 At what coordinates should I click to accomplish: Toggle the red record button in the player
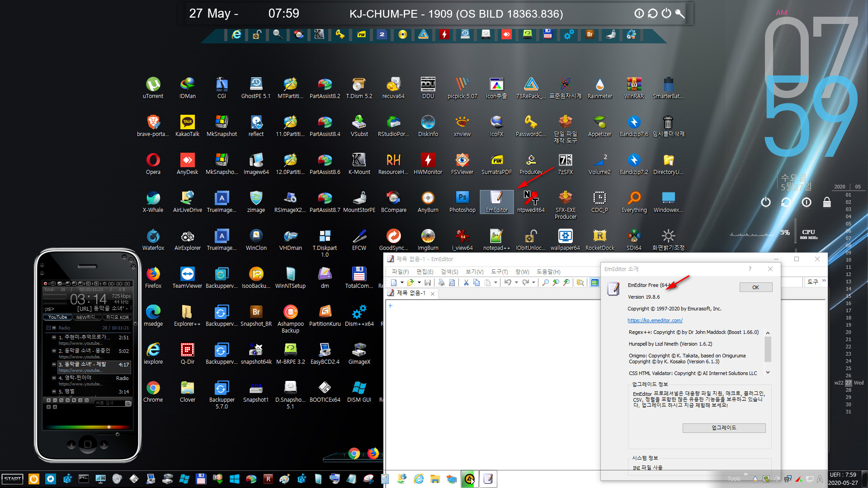click(x=46, y=284)
